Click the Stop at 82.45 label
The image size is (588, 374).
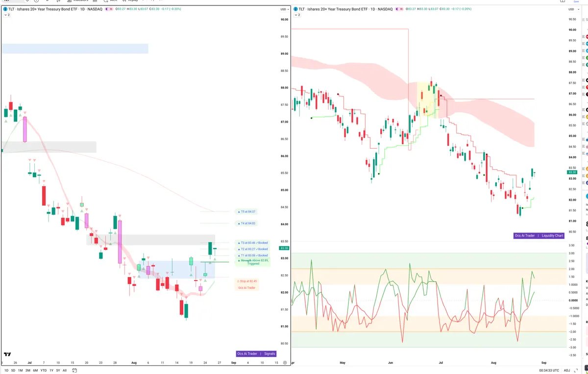[247, 281]
